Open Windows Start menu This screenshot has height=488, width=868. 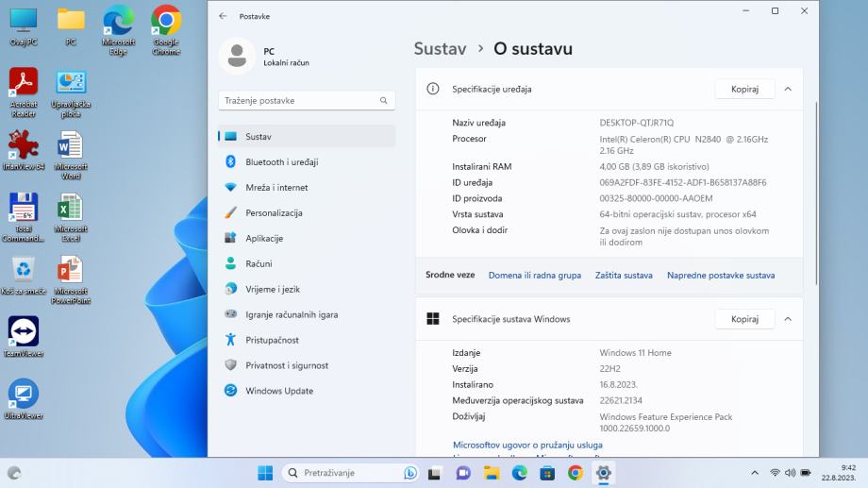(x=265, y=473)
